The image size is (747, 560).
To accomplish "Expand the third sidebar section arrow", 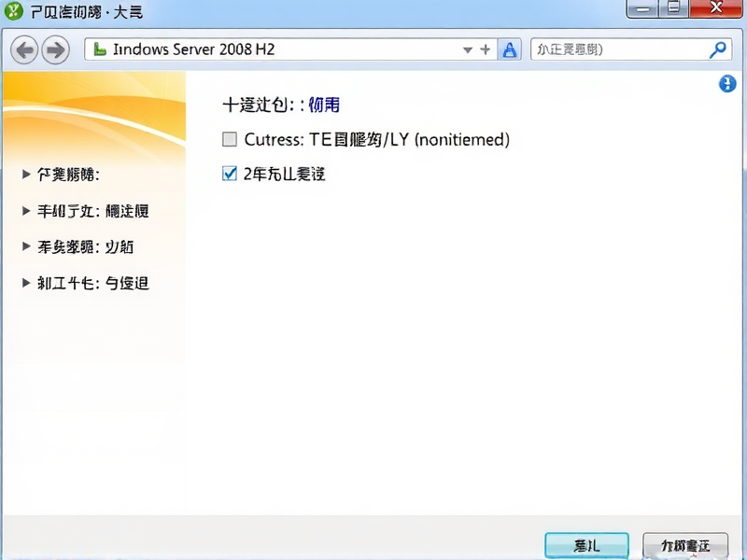I will (x=25, y=246).
